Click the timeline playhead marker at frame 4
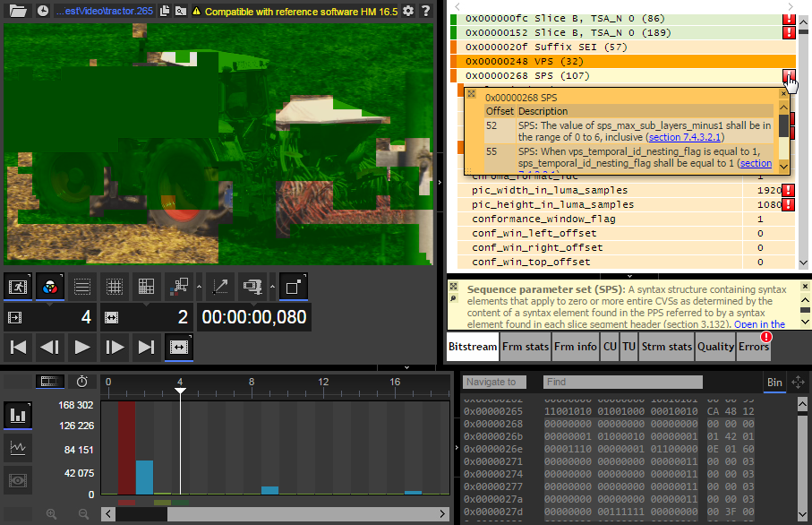Image resolution: width=812 pixels, height=525 pixels. [180, 391]
